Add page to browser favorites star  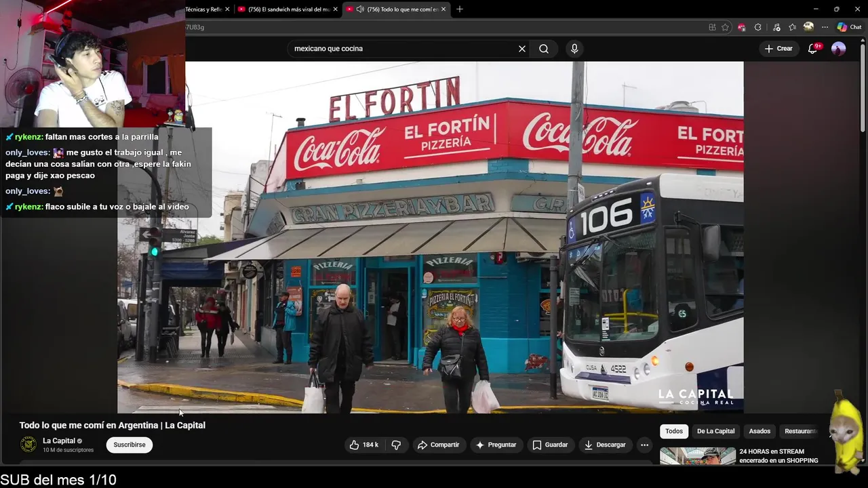click(726, 27)
